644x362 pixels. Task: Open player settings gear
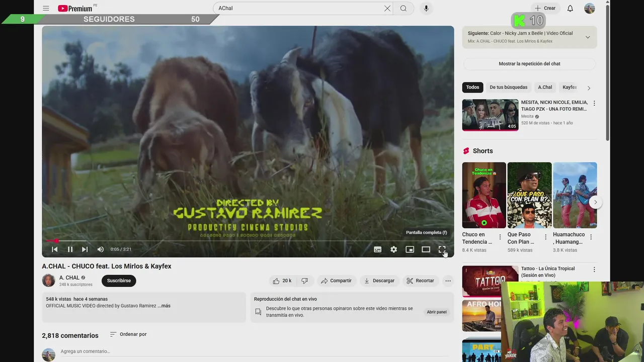394,249
